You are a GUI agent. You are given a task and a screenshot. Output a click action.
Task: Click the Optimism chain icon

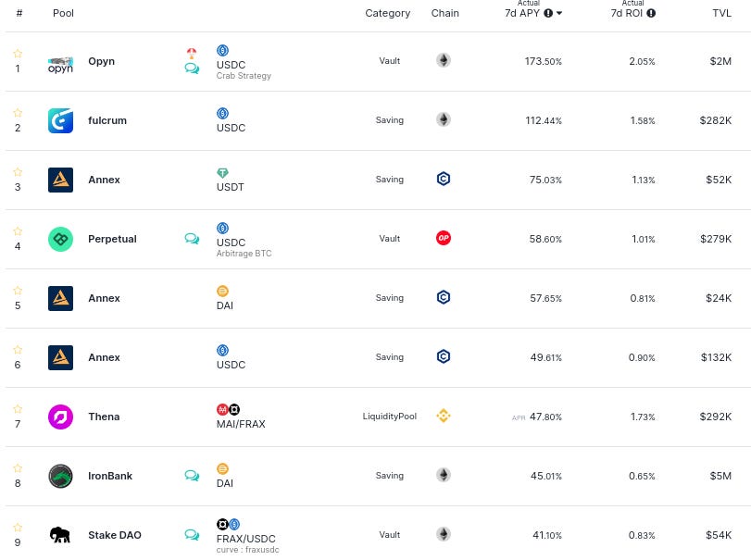click(444, 238)
